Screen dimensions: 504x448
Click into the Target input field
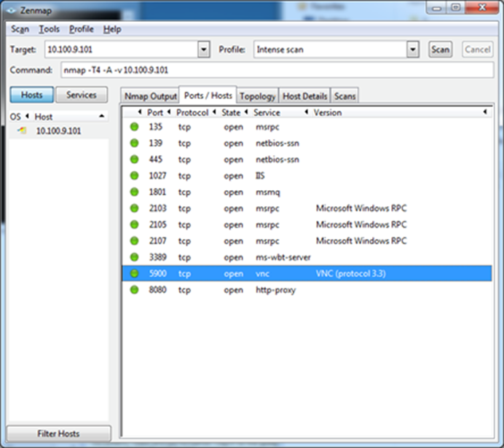coord(122,50)
